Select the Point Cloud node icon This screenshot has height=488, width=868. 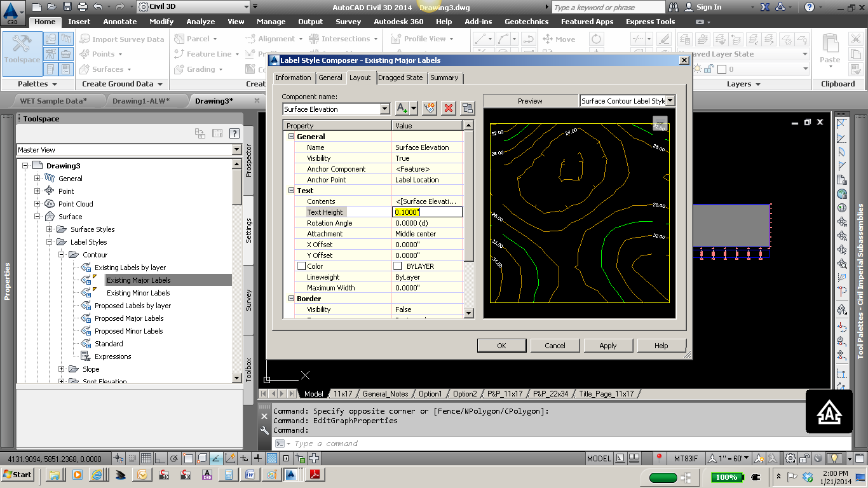click(x=50, y=204)
